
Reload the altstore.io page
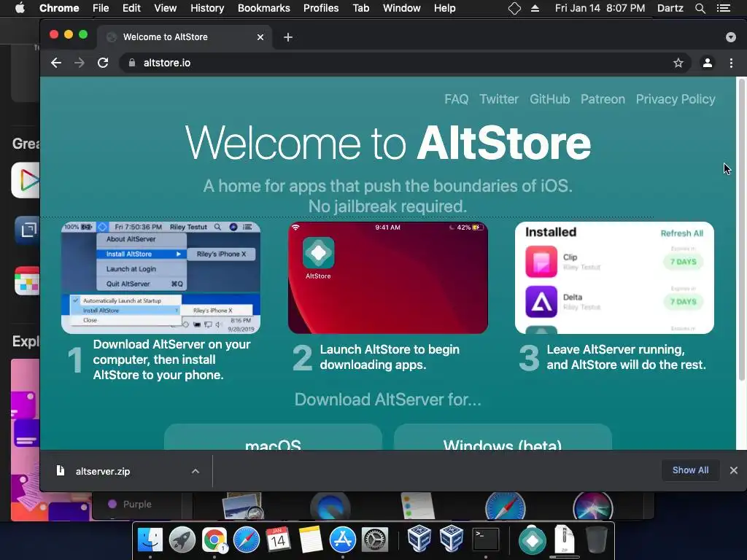(103, 63)
